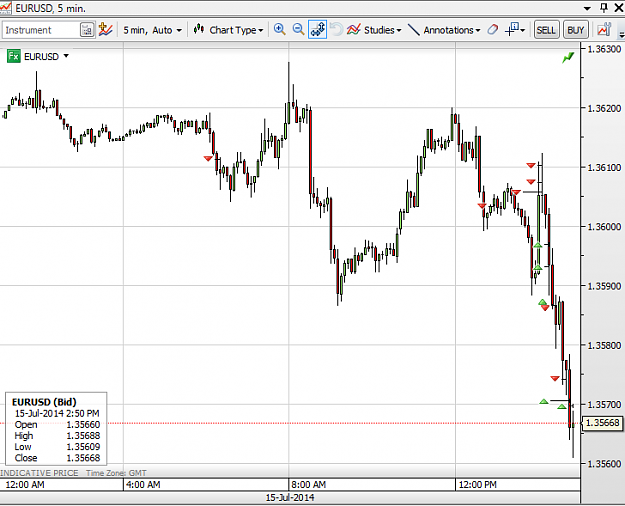The image size is (625, 506).
Task: Click the Studies indicator icon
Action: 354,30
